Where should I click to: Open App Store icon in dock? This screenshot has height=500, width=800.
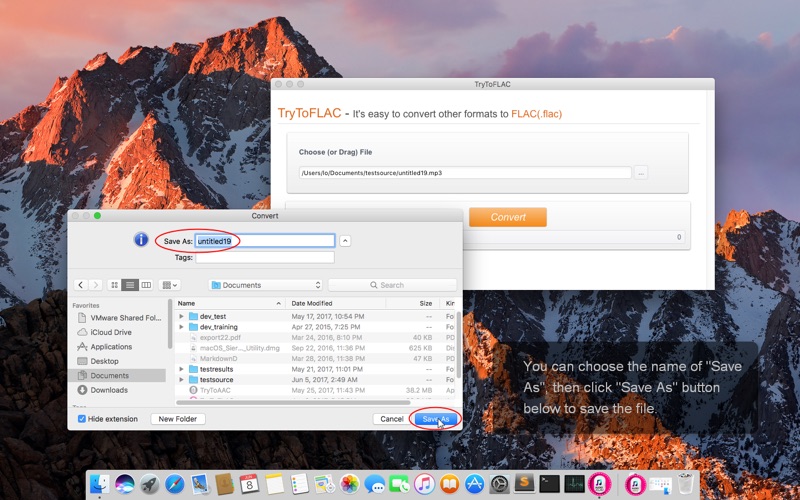coord(474,483)
